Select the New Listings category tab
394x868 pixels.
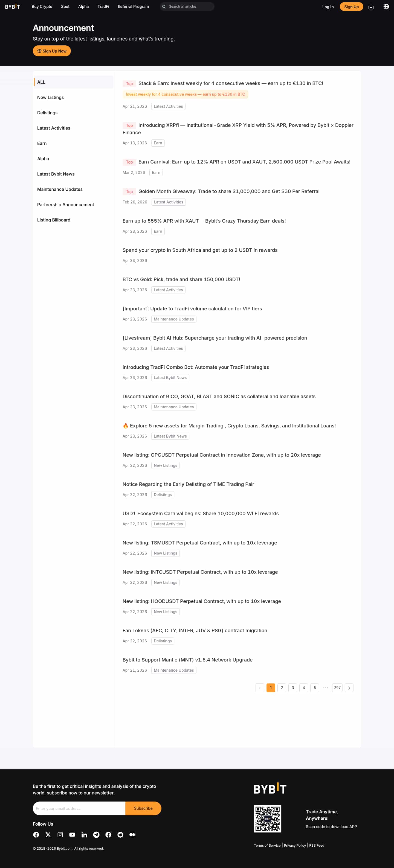click(x=51, y=97)
